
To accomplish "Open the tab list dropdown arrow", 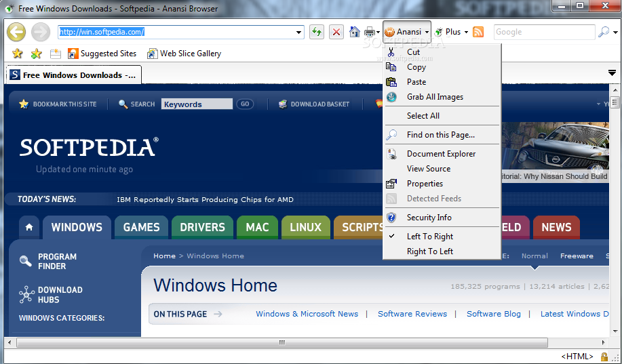I will (x=612, y=73).
